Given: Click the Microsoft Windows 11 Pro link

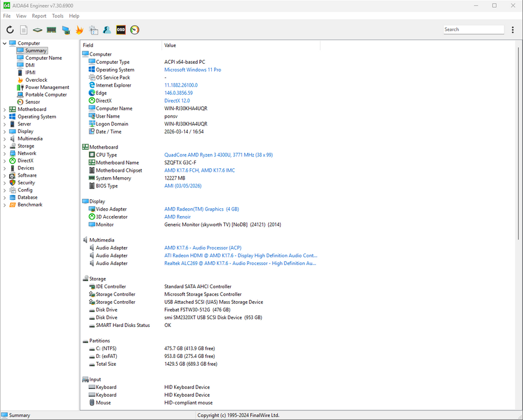Looking at the screenshot, I should point(193,70).
